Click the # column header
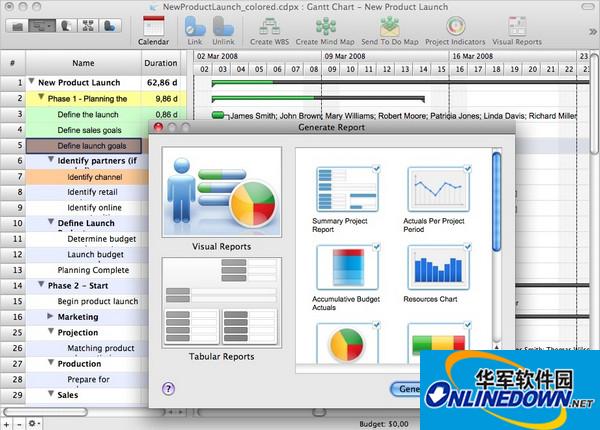The width and height of the screenshot is (600, 430). pyautogui.click(x=13, y=63)
